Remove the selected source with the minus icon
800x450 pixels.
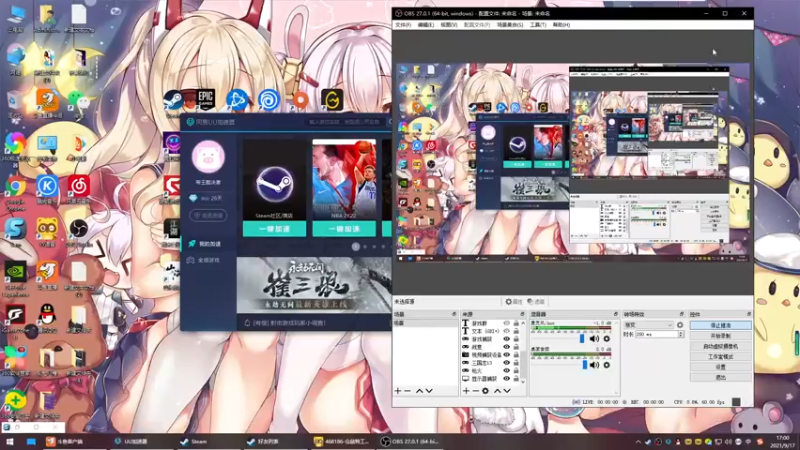click(x=475, y=391)
